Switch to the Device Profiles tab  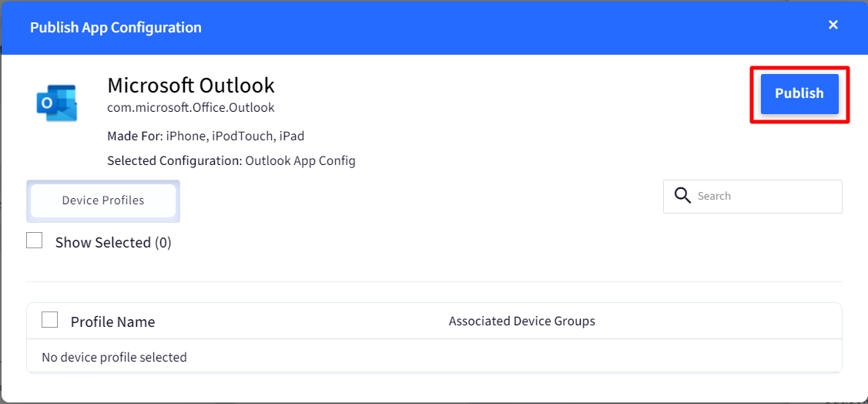103,200
